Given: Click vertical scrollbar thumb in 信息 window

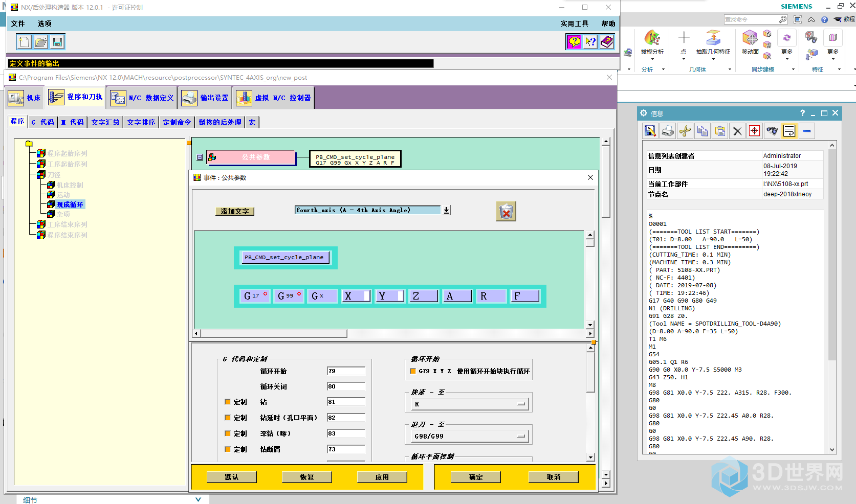Looking at the screenshot, I should (x=832, y=256).
